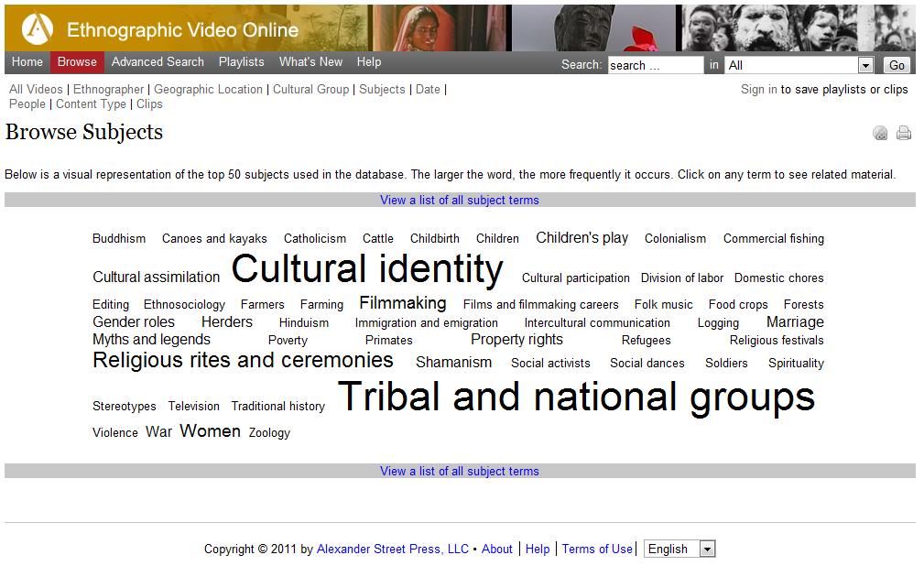This screenshot has height=566, width=924.
Task: Open the Terms of Use link
Action: click(597, 549)
